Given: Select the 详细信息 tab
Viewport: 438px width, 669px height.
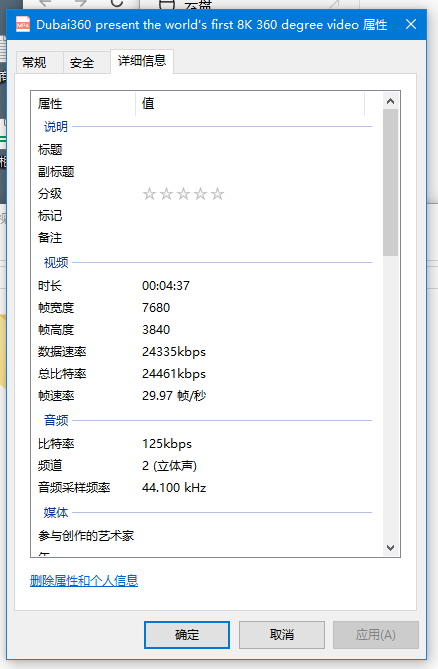Looking at the screenshot, I should (x=142, y=61).
